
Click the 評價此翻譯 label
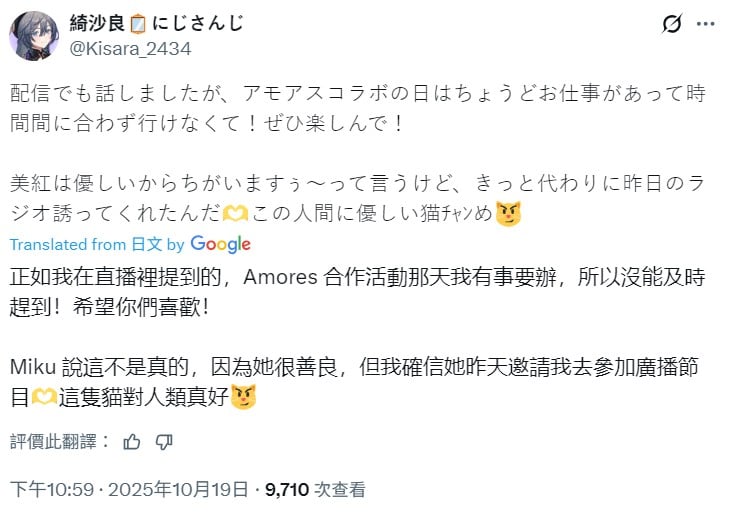[60, 442]
